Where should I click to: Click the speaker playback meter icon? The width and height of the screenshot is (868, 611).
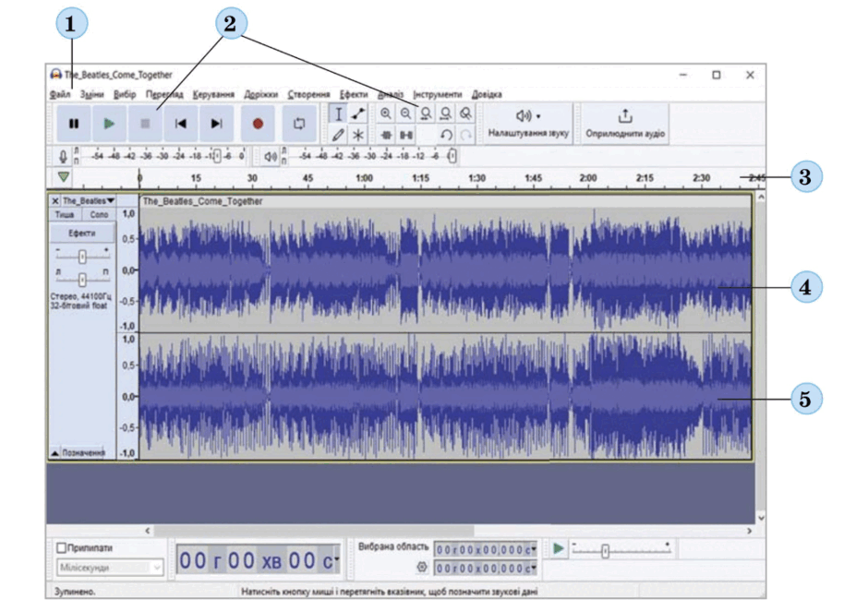(x=271, y=157)
